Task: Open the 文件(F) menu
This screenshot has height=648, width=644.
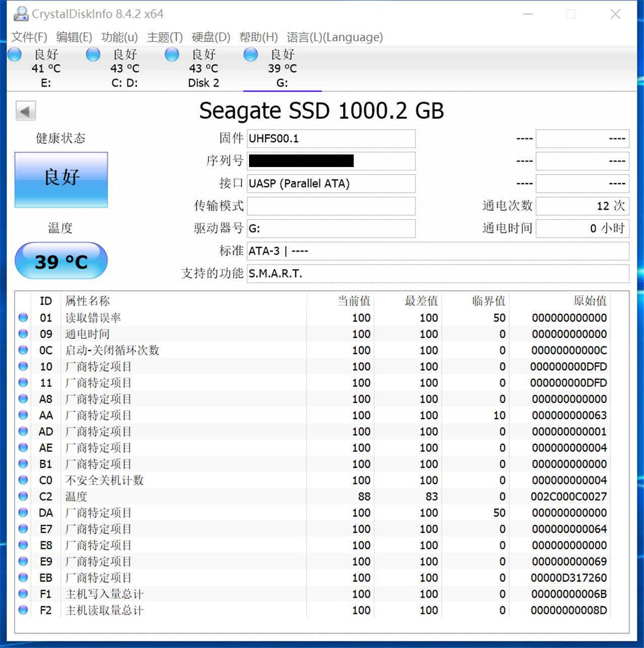Action: point(29,37)
